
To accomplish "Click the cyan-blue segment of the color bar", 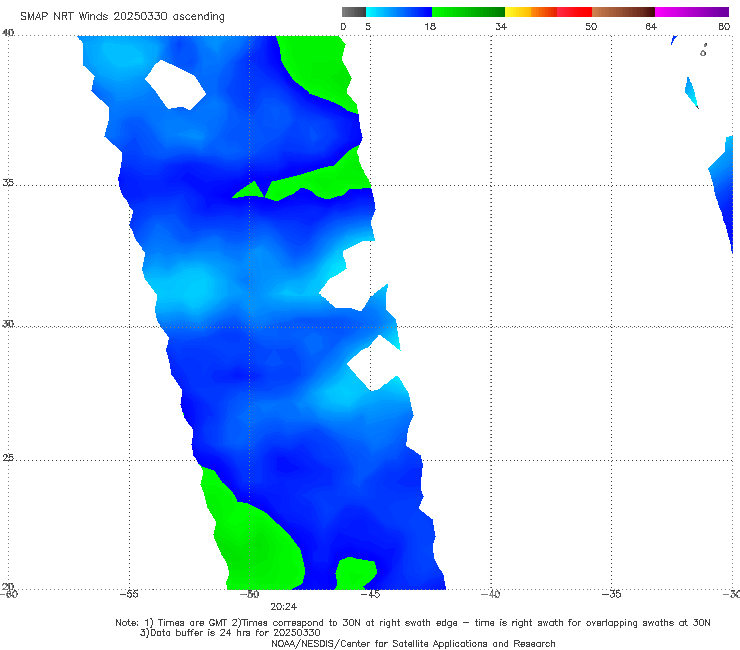I will click(x=399, y=12).
